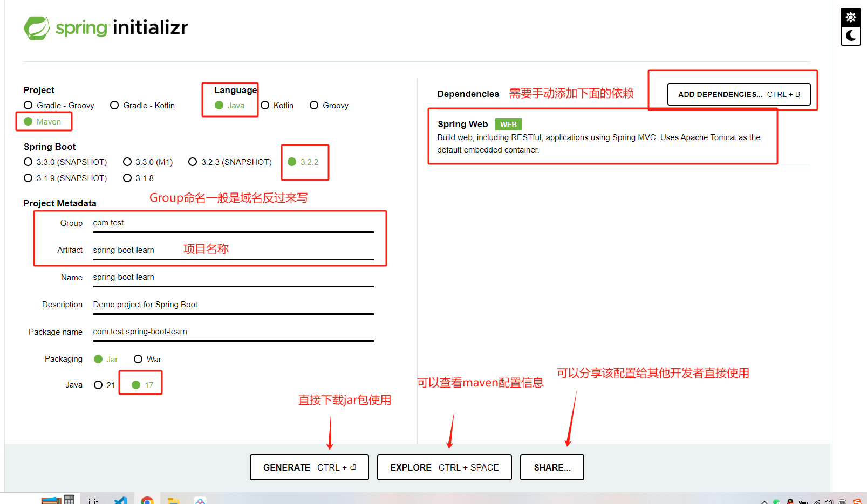Open Chrome from the taskbar

coord(147,500)
